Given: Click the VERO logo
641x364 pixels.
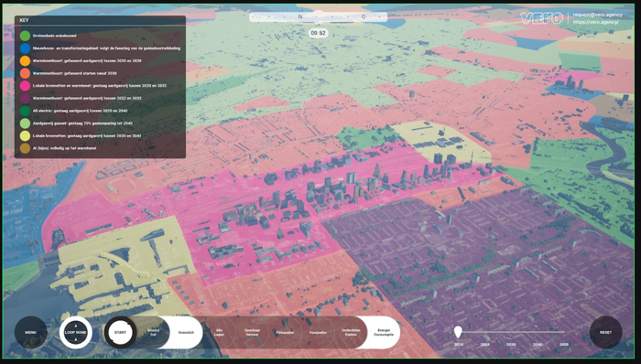Looking at the screenshot, I should click(x=542, y=18).
